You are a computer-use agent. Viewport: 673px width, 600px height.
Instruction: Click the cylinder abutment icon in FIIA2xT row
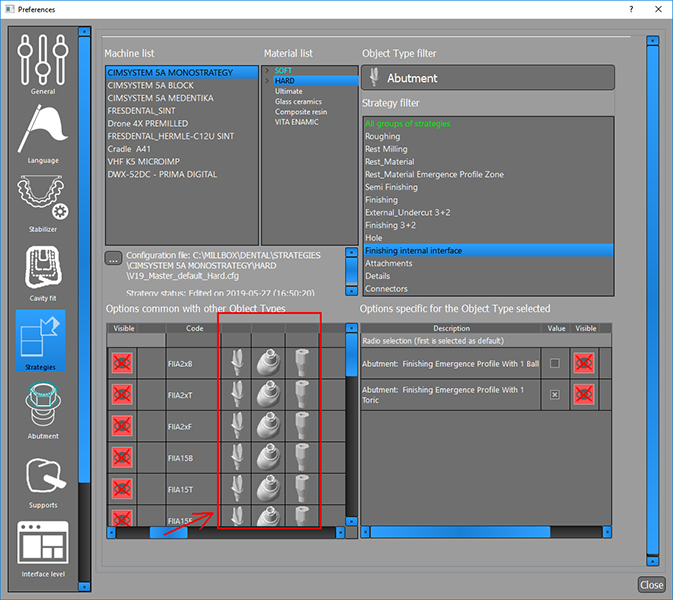[302, 394]
